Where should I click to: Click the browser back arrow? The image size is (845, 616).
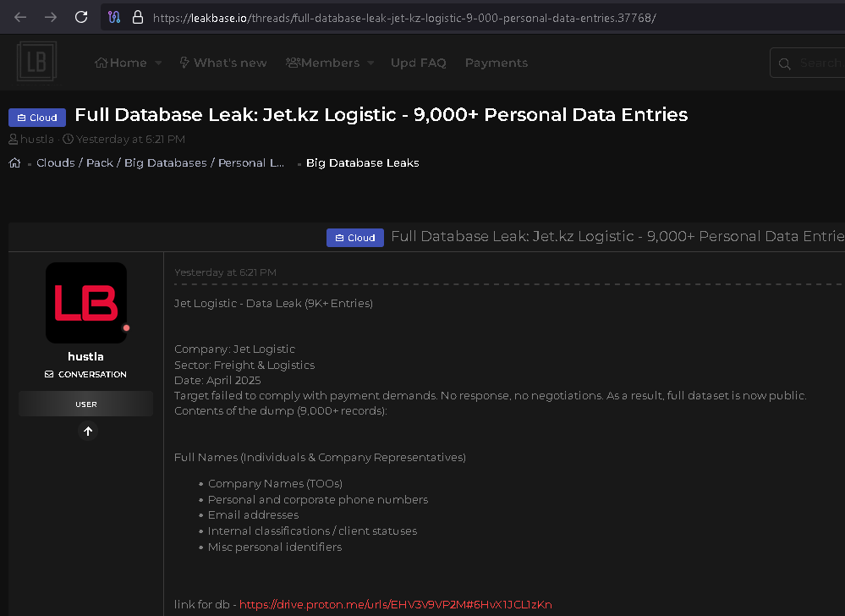point(20,16)
